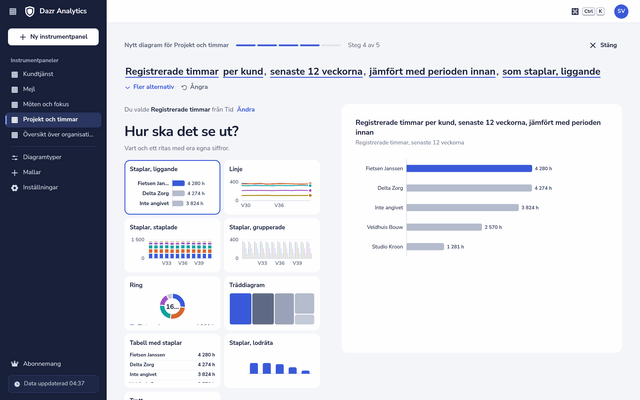The width and height of the screenshot is (640, 400).
Task: Select the Träddiagram chart card
Action: (272, 303)
